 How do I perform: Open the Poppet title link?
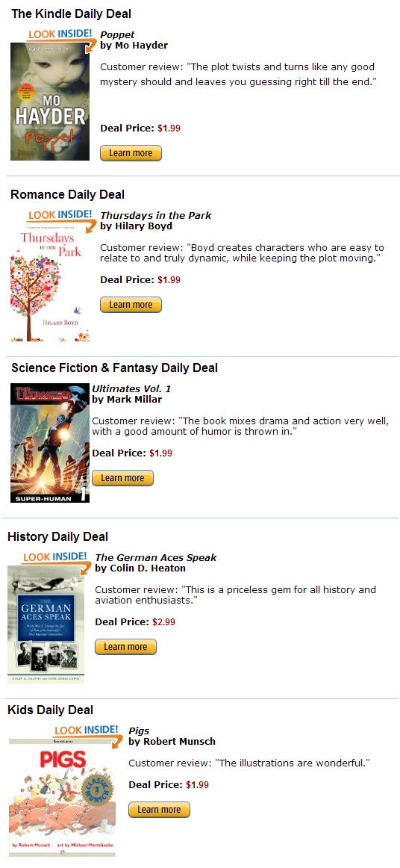click(x=117, y=35)
